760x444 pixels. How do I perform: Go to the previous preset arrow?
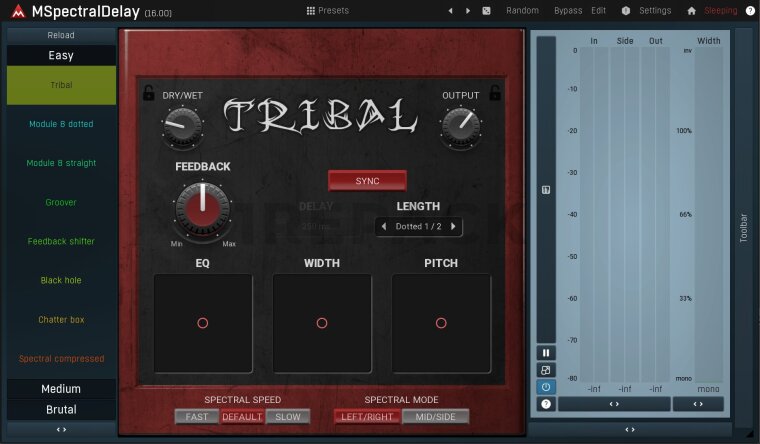tap(450, 10)
